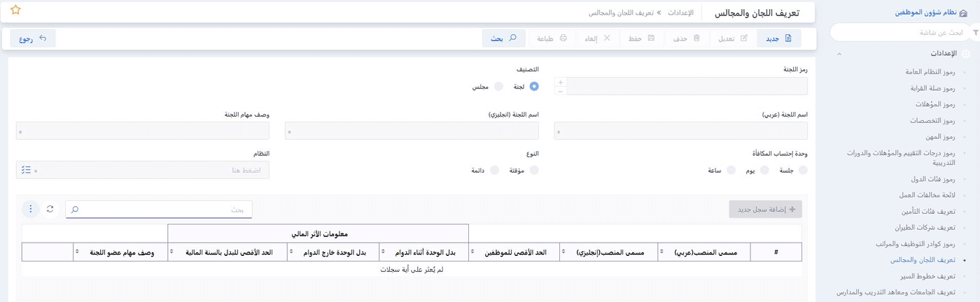This screenshot has width=980, height=302.
Task: Click the table refresh icon
Action: [x=50, y=209]
